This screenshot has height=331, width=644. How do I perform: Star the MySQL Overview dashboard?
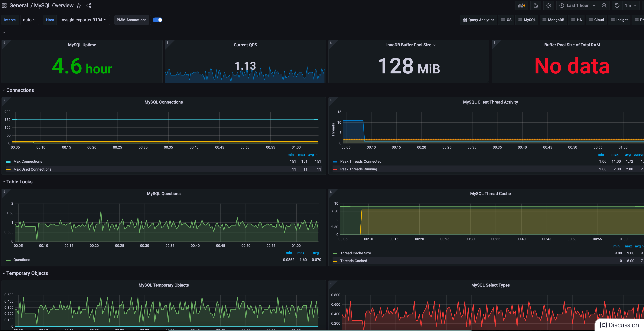point(79,5)
